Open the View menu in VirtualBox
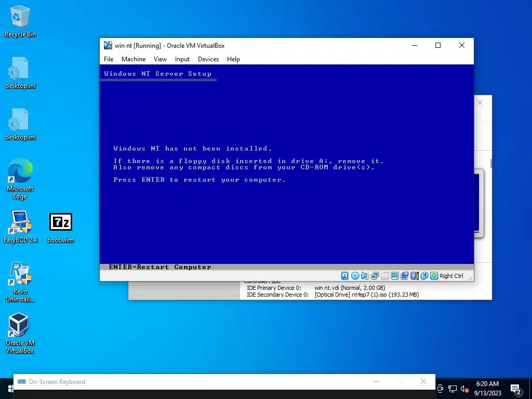The image size is (532, 399). click(160, 59)
